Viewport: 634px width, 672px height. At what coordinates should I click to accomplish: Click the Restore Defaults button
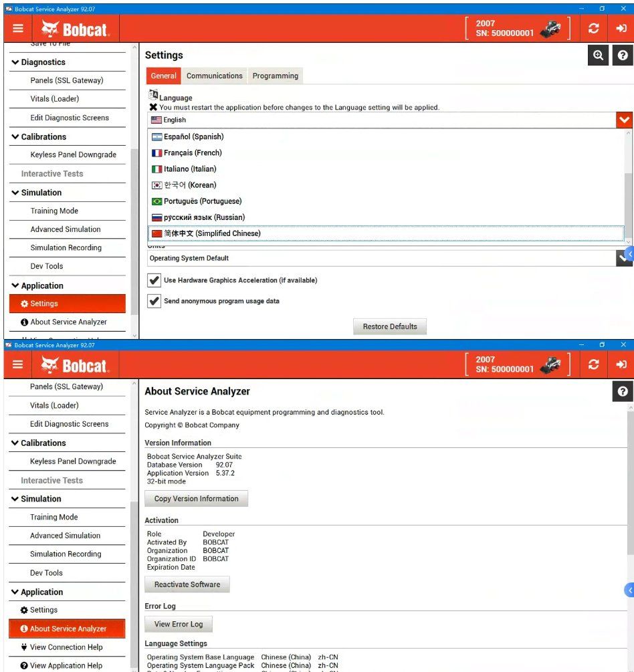point(389,326)
